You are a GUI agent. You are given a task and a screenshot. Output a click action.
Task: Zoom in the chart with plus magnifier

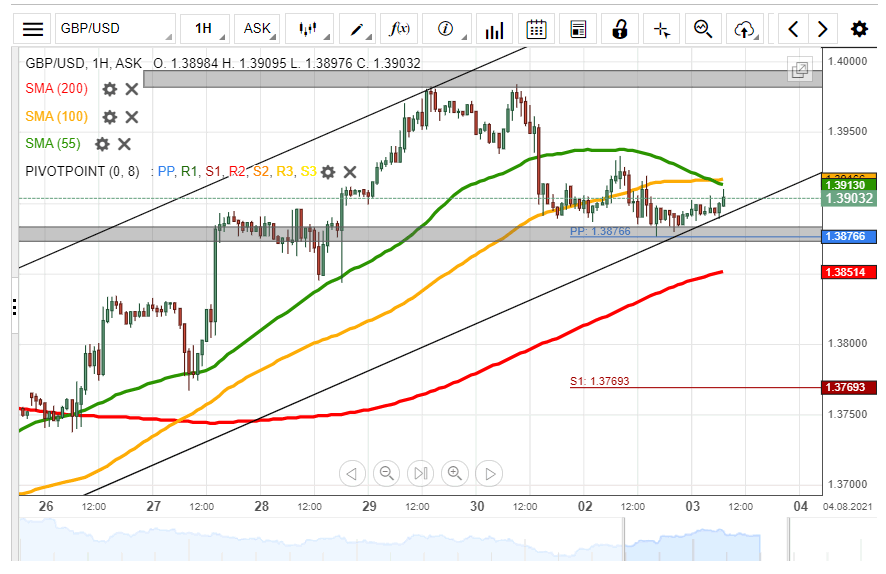pos(455,473)
